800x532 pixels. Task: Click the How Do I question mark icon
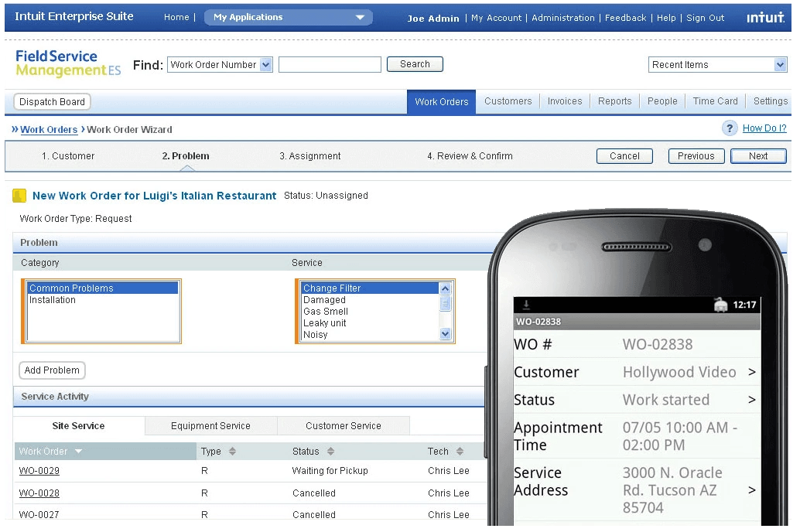tap(729, 128)
